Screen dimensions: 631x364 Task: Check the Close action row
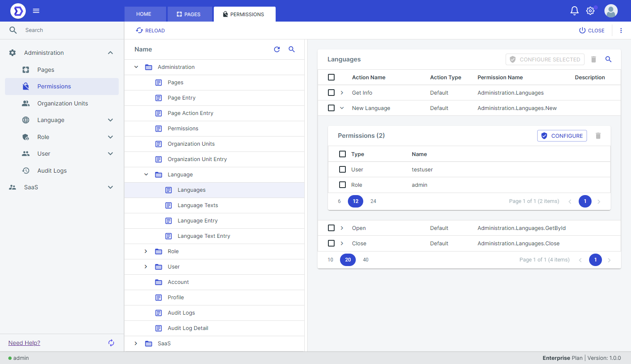331,243
